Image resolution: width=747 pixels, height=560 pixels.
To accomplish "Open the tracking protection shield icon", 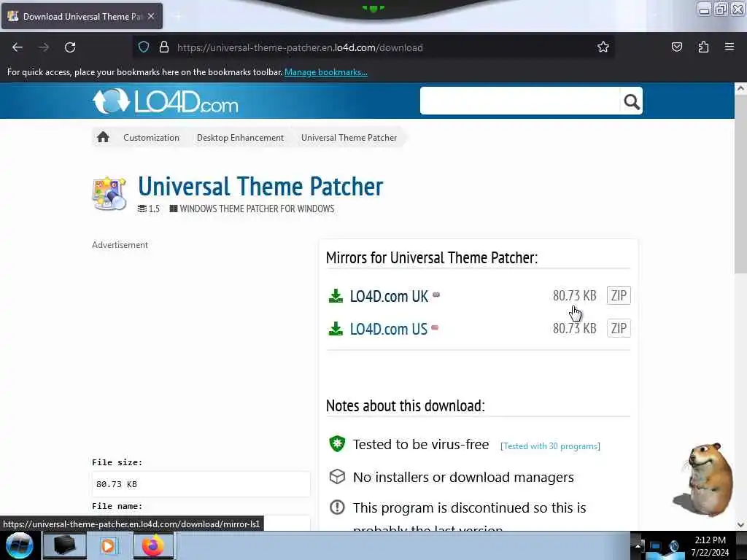I will coord(144,47).
